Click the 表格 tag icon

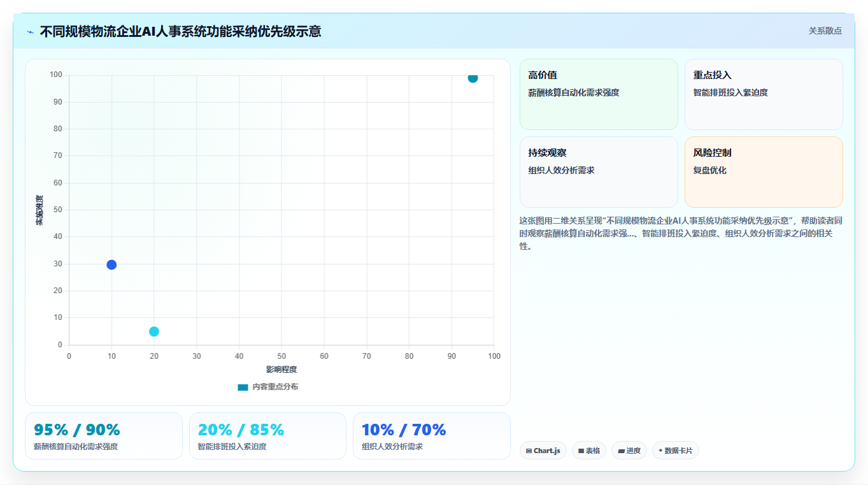[x=581, y=451]
